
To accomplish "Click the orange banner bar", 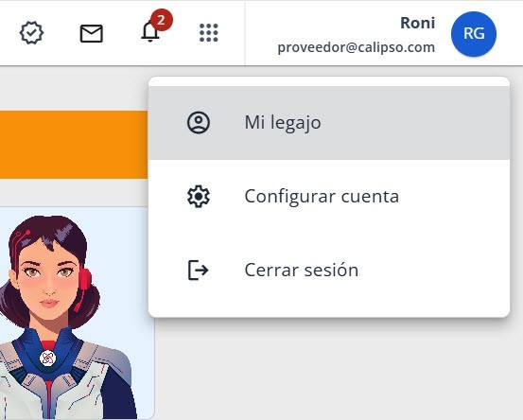I will pyautogui.click(x=74, y=145).
